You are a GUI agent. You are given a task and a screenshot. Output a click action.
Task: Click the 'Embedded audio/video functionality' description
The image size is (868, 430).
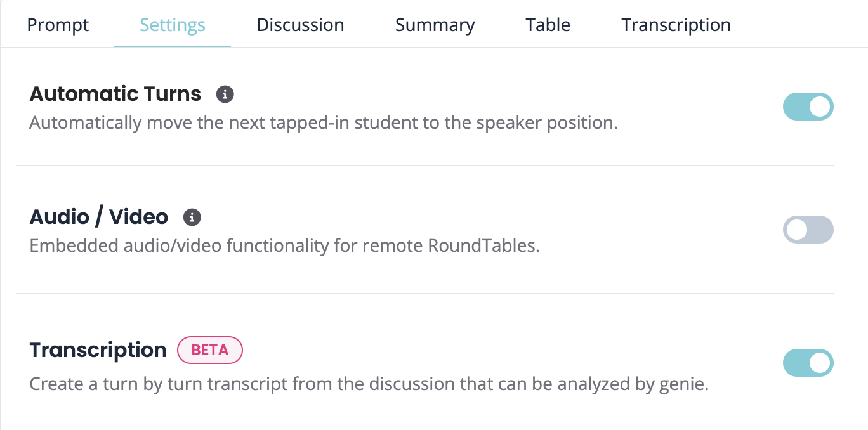[284, 245]
